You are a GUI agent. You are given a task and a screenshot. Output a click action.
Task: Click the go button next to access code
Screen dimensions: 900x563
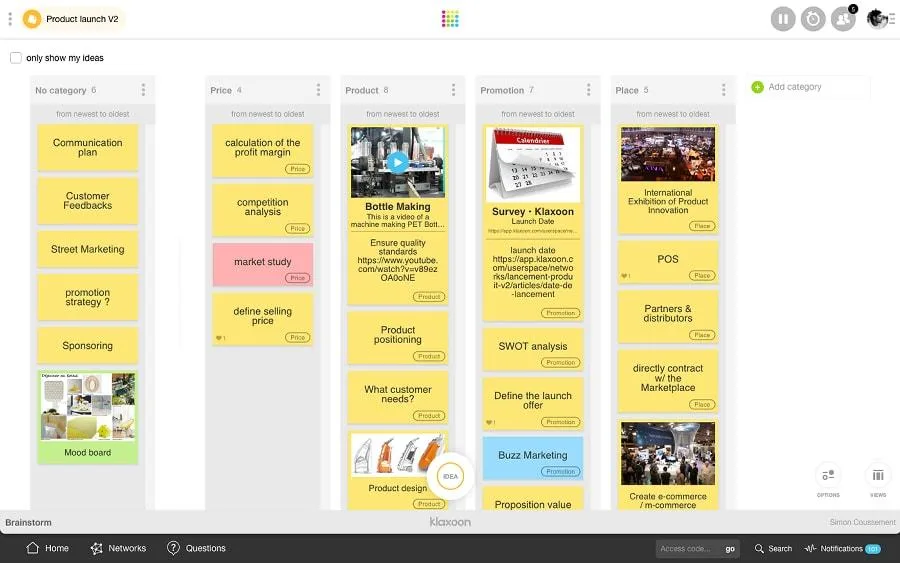pyautogui.click(x=730, y=549)
